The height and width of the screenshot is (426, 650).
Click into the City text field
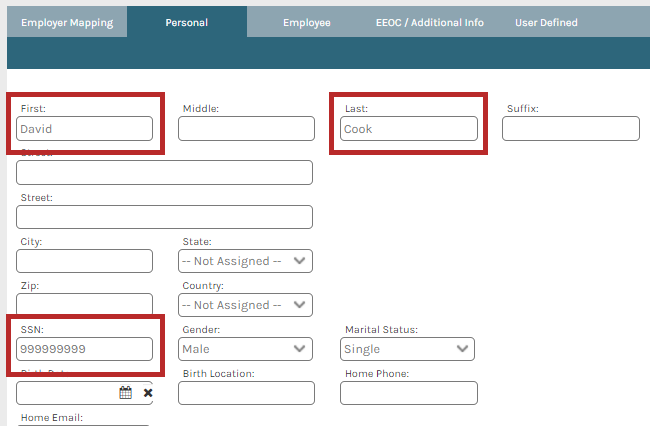(x=85, y=261)
